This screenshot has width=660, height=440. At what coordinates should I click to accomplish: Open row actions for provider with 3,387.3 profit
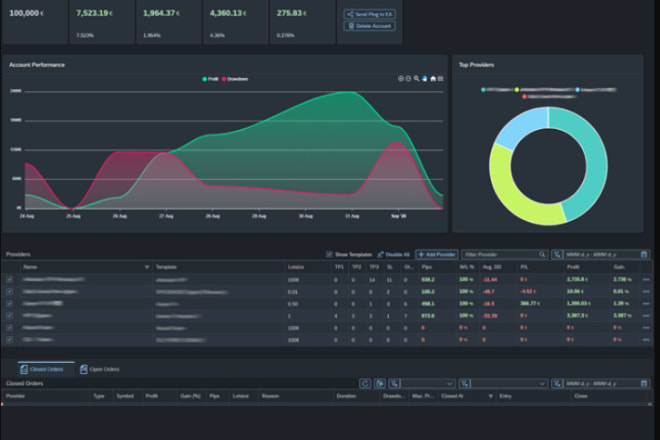pos(646,315)
